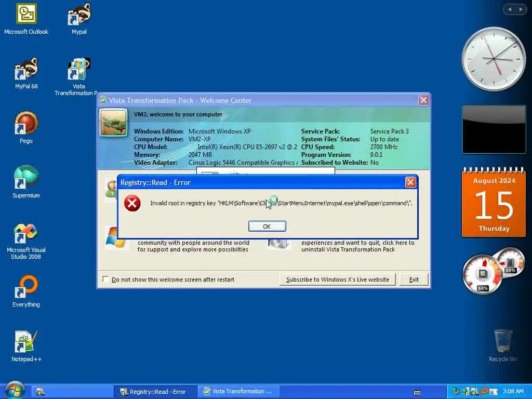Select the Recycle Bin icon
532x399 pixels.
[503, 345]
